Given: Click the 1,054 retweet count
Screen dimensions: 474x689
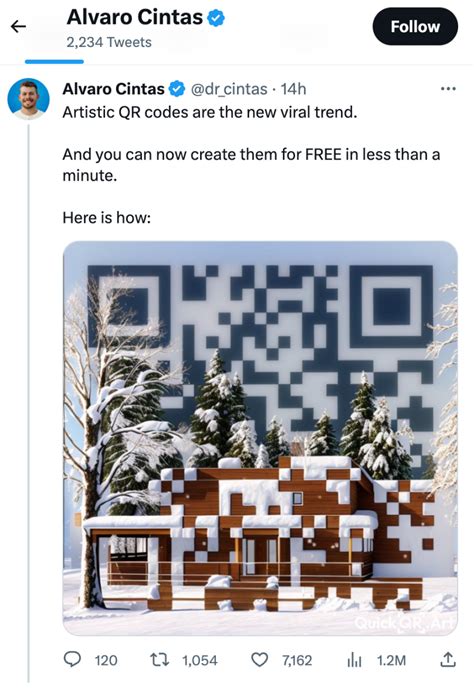Looking at the screenshot, I should click(199, 660).
